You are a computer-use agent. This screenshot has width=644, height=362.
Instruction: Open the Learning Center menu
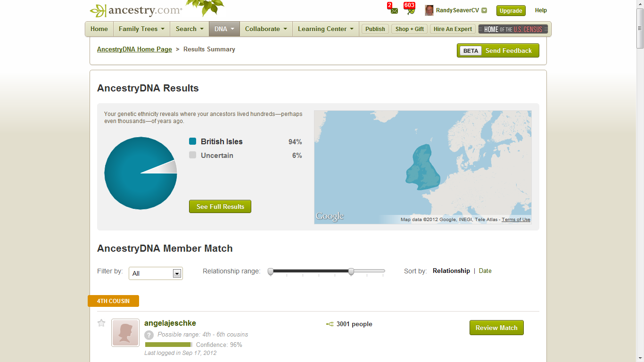(326, 29)
